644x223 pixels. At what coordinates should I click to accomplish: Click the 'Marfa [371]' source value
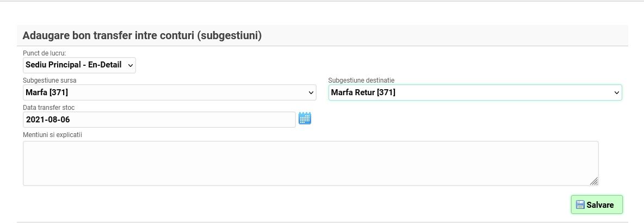pos(47,92)
